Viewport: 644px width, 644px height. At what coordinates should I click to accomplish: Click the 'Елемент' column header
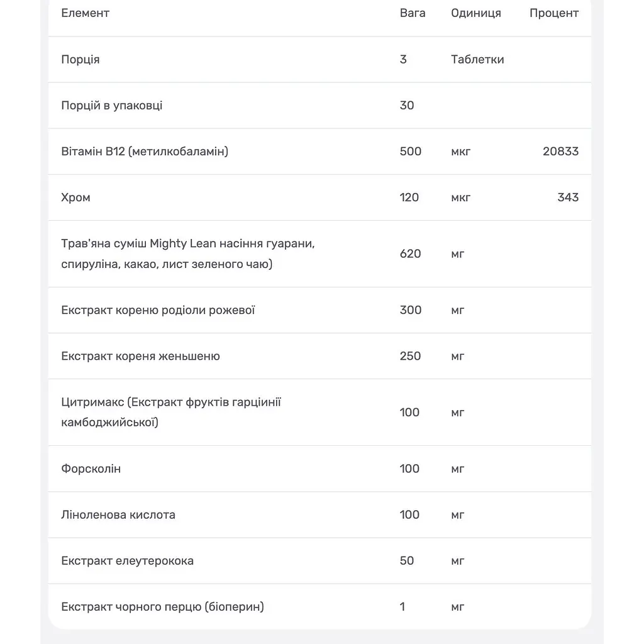[x=85, y=13]
